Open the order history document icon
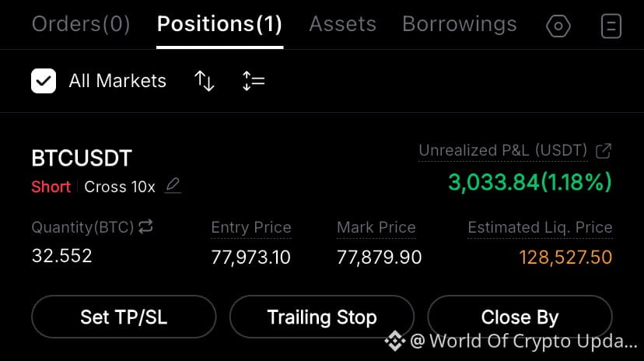Viewport: 644px width, 361px height. click(611, 26)
